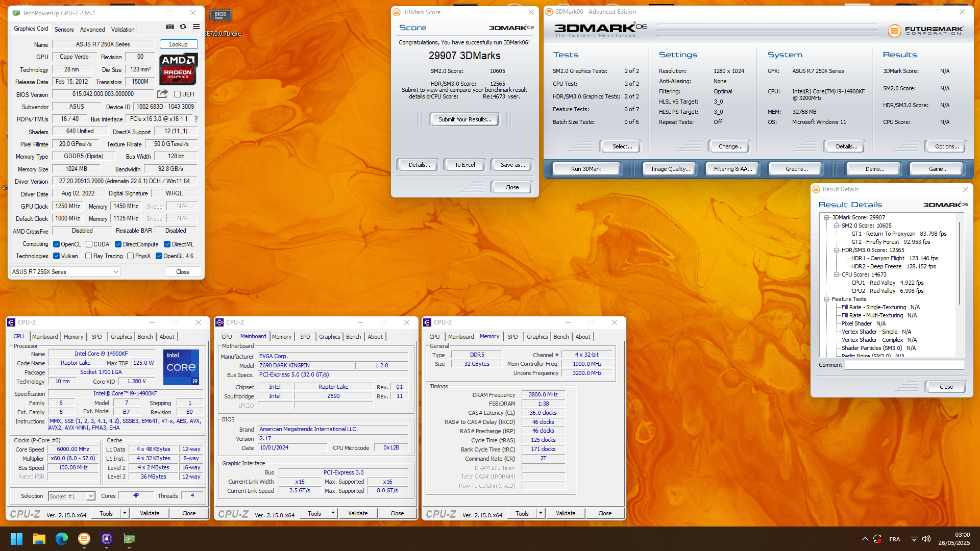
Task: Open the volume speaker tray icon
Action: pos(926,539)
